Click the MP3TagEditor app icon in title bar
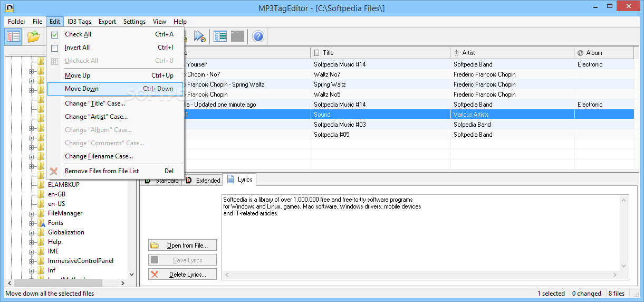Viewport: 644px width, 302px height. coord(9,7)
